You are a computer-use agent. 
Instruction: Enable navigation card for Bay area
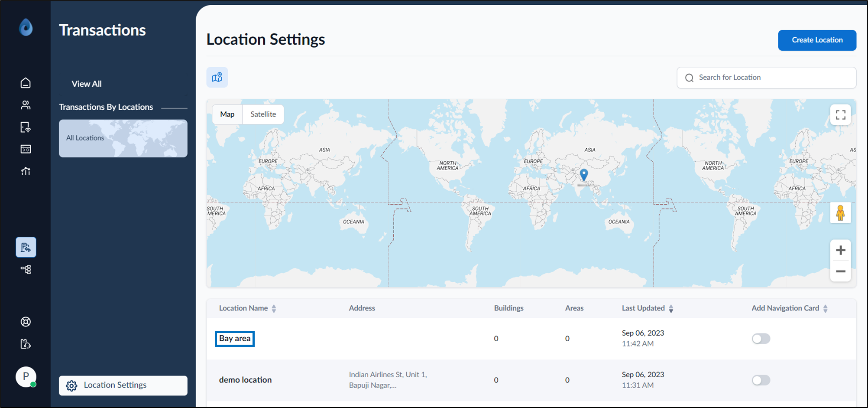coord(761,339)
